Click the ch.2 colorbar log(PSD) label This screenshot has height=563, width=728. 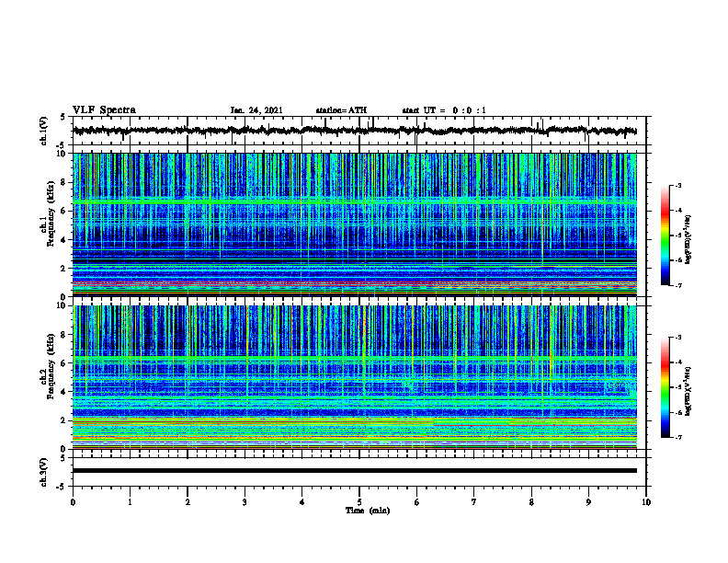(688, 391)
